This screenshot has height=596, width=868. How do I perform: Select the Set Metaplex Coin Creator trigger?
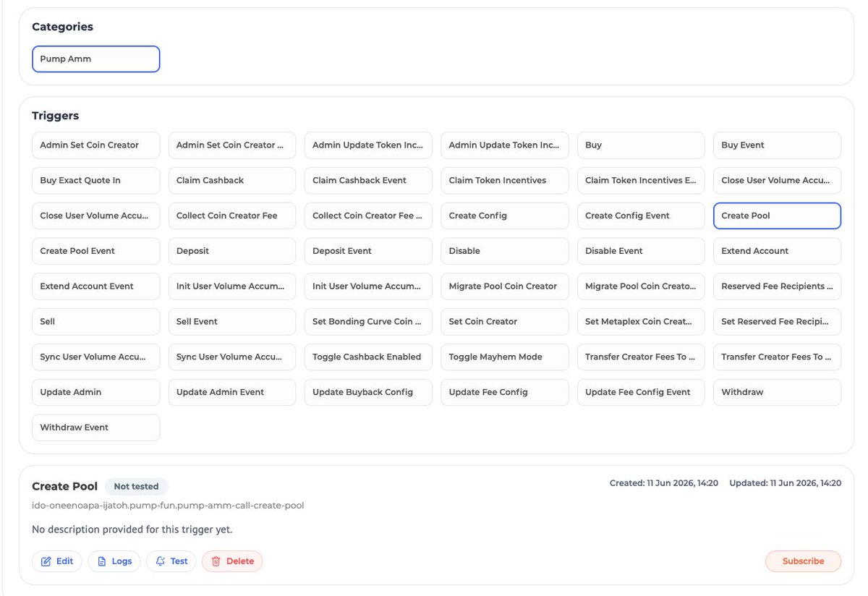coord(641,322)
